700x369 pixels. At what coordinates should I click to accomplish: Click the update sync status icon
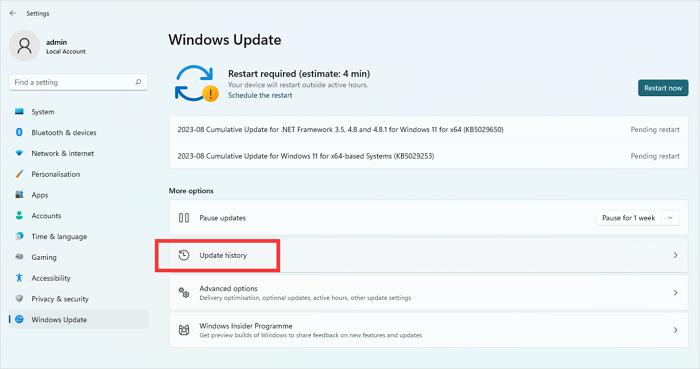(x=196, y=83)
